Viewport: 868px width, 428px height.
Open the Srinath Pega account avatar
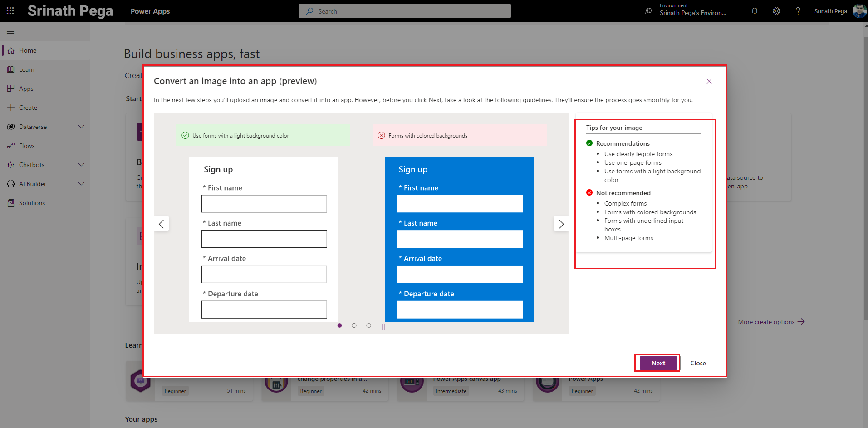point(859,11)
